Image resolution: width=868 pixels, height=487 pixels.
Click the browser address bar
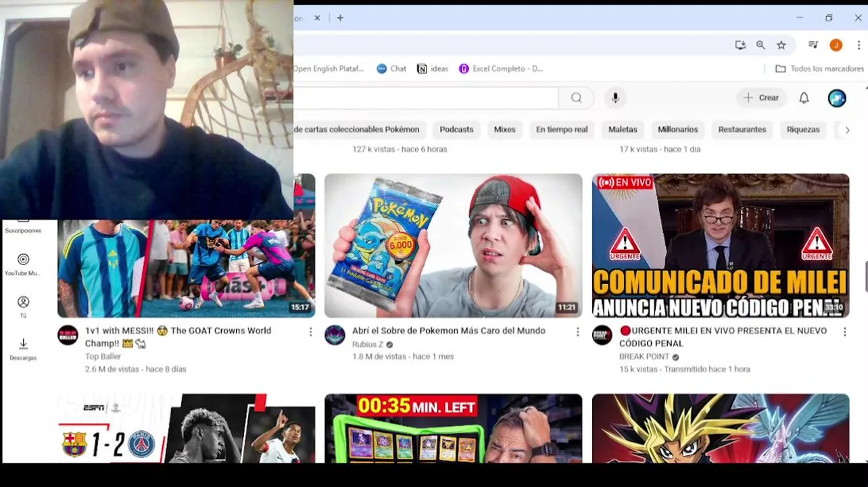point(510,45)
